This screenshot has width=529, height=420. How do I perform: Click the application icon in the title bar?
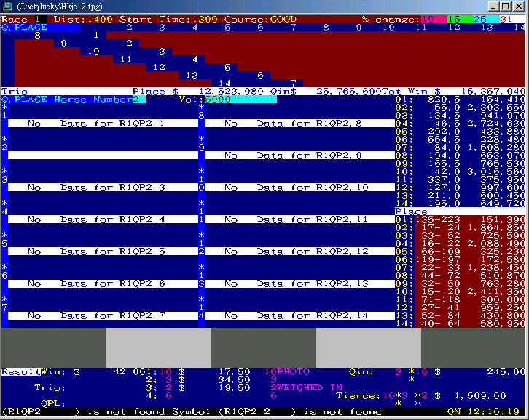pos(8,6)
